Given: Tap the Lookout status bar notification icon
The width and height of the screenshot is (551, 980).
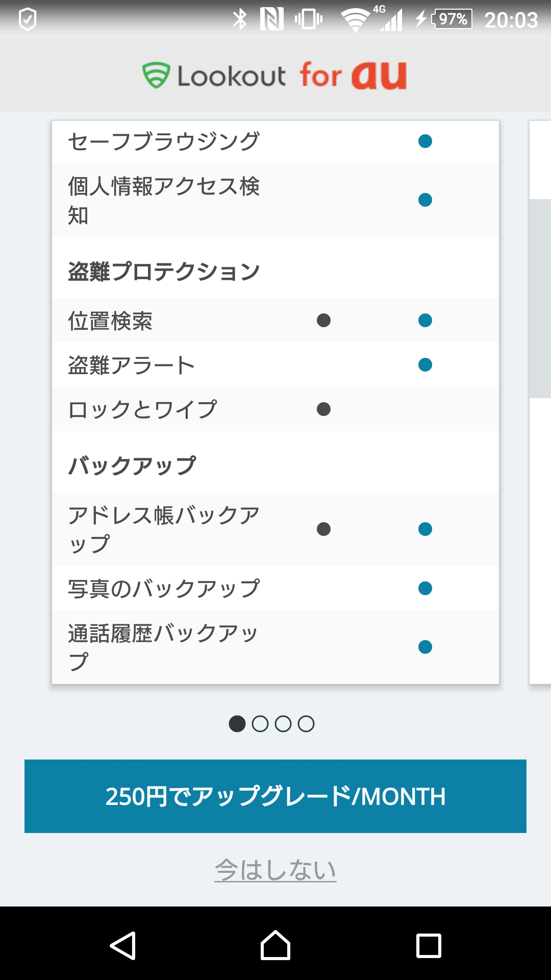Looking at the screenshot, I should [28, 20].
